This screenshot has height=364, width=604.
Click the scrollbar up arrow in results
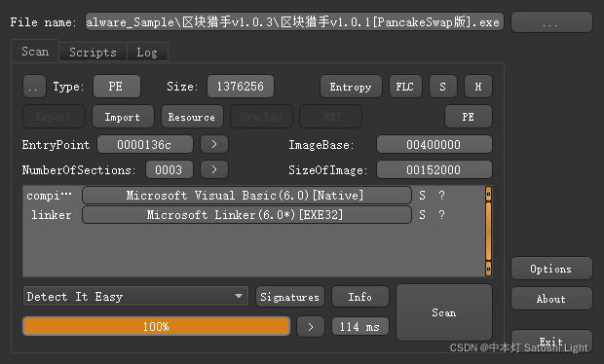click(488, 195)
